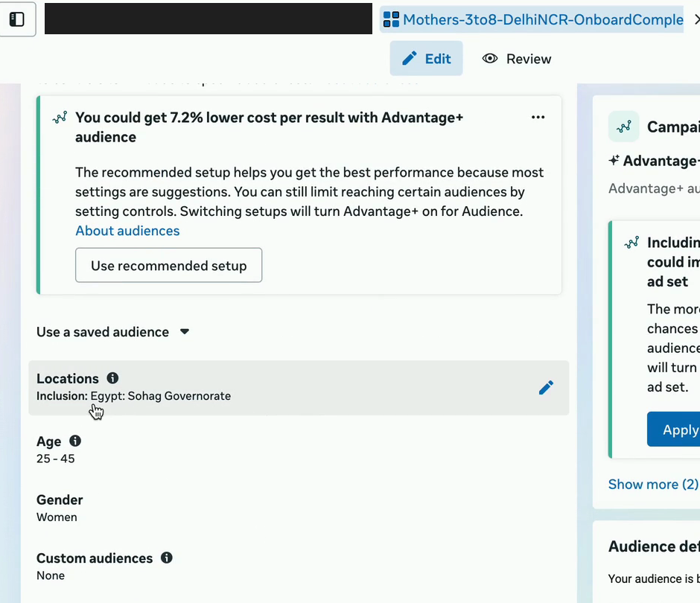Click the Age range 25 - 45 value
Viewport: 700px width, 603px height.
pos(55,459)
